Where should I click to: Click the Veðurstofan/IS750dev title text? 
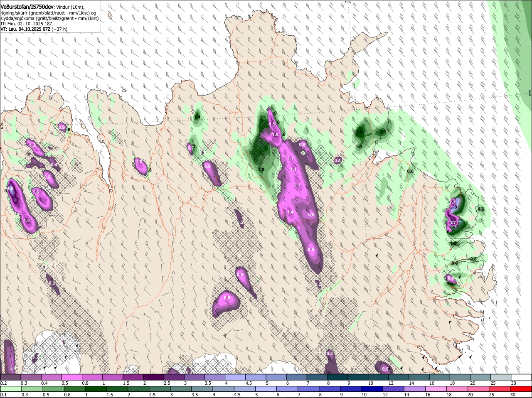27,7
